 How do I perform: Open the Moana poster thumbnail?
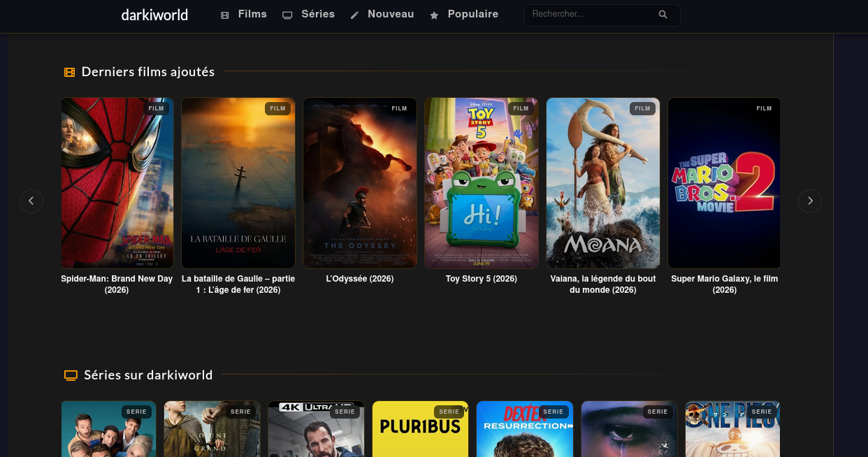pyautogui.click(x=603, y=183)
